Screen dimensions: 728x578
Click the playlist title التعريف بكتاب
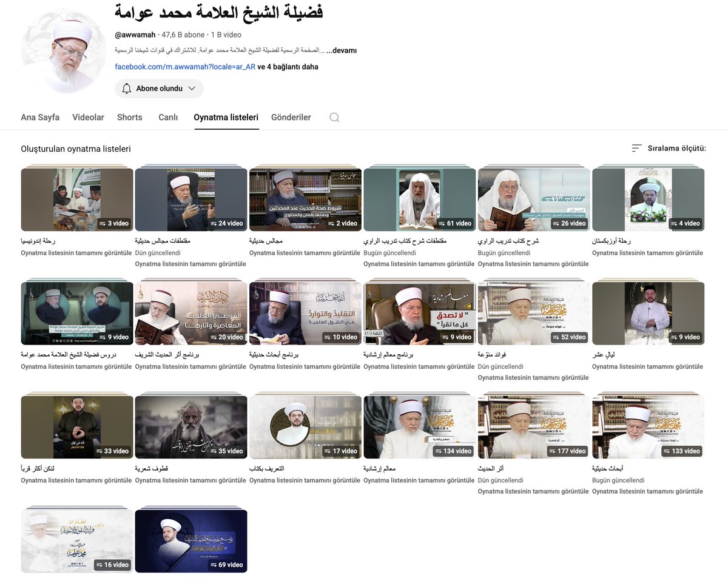[267, 468]
